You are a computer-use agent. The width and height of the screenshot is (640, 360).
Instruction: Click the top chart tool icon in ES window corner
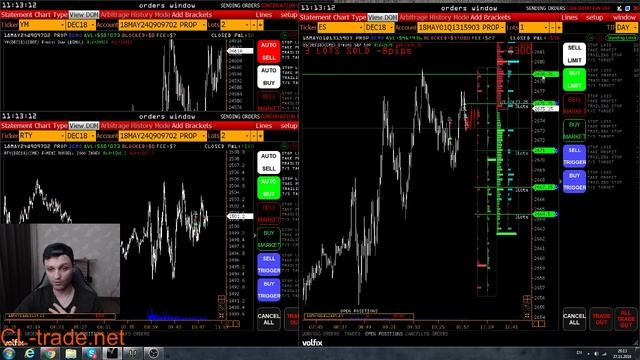[x=527, y=300]
